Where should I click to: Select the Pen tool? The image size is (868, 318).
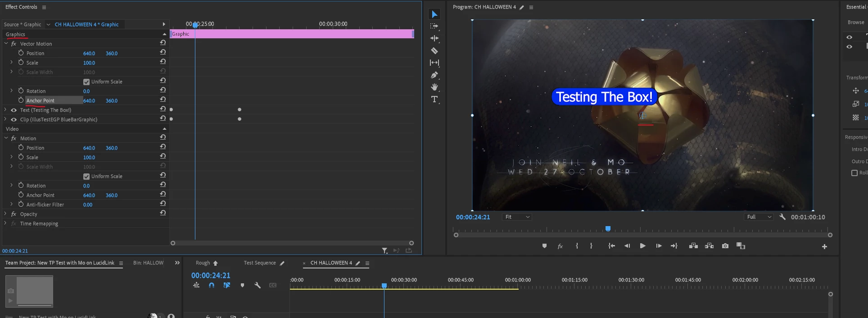point(434,75)
